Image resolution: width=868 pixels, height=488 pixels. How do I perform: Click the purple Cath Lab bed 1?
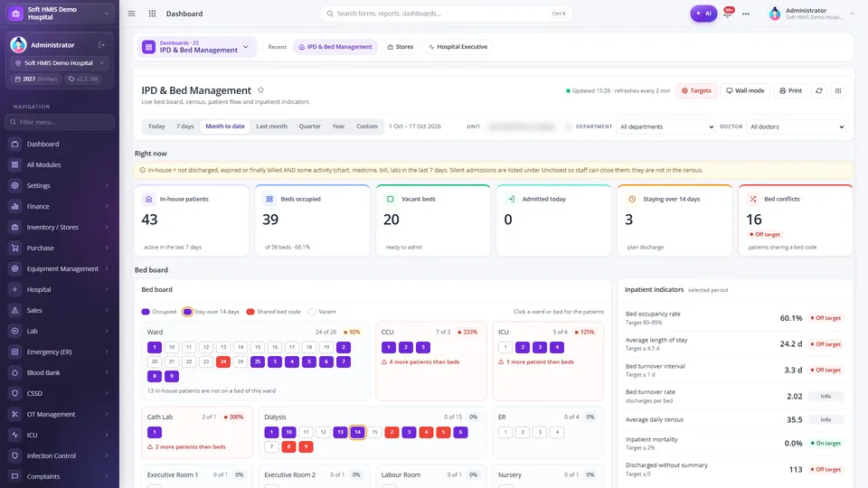(155, 432)
